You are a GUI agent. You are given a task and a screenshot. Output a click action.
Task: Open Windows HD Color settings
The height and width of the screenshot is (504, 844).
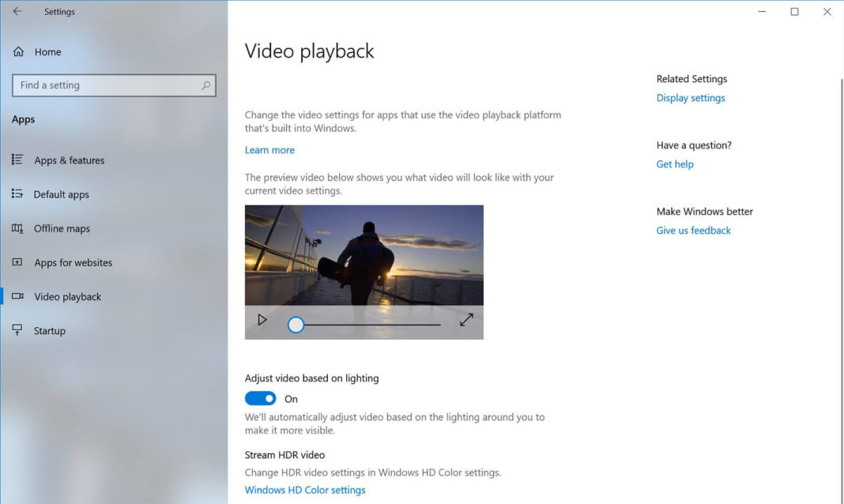tap(305, 490)
